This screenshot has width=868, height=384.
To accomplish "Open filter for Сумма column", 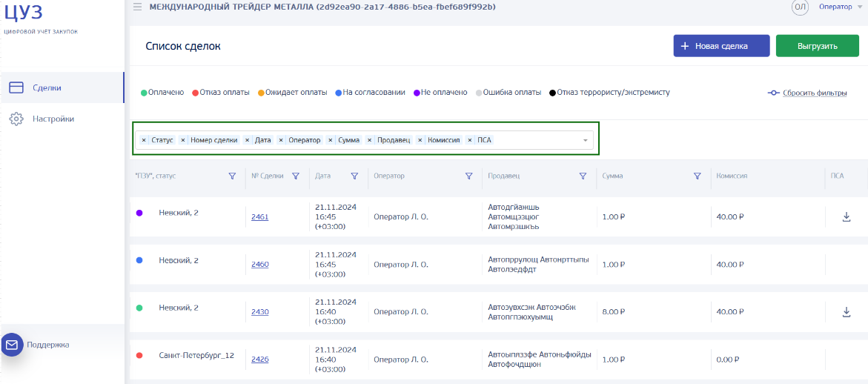I will [698, 176].
